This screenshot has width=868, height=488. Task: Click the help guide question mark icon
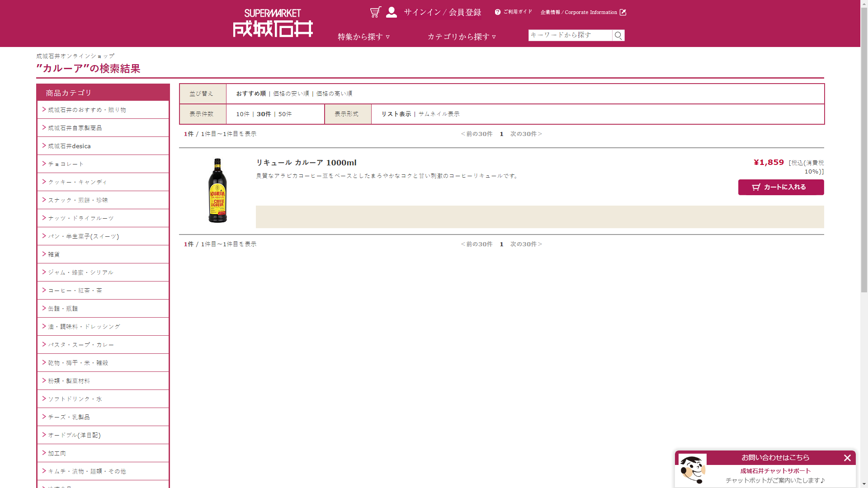pyautogui.click(x=498, y=12)
